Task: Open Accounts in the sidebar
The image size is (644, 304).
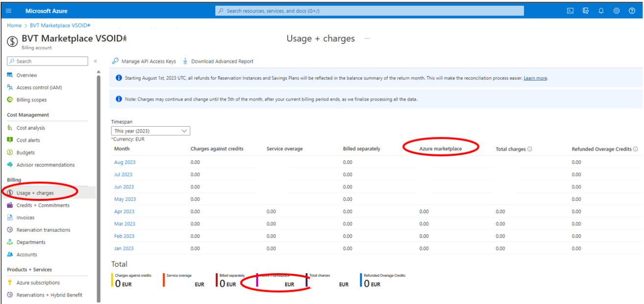Action: pos(26,254)
